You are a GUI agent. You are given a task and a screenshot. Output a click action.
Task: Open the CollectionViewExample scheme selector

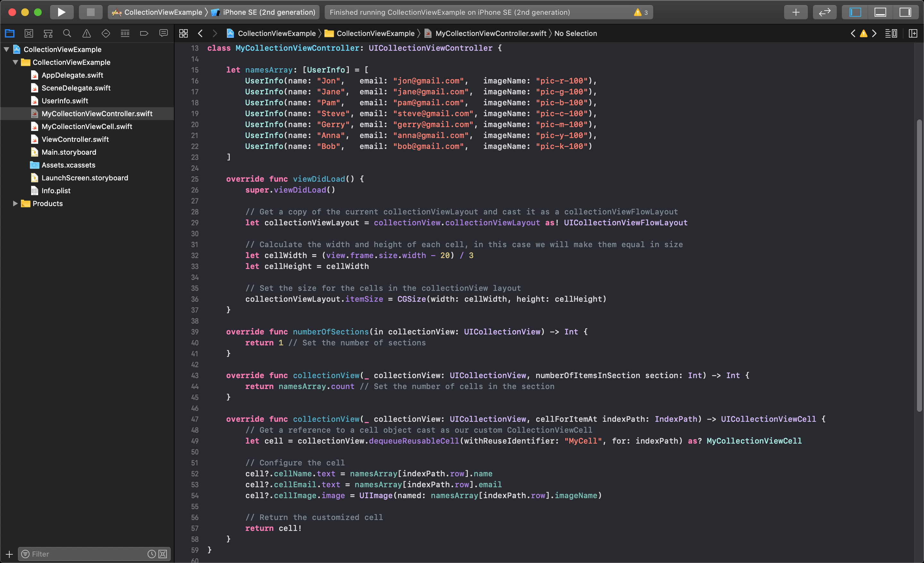pyautogui.click(x=158, y=13)
